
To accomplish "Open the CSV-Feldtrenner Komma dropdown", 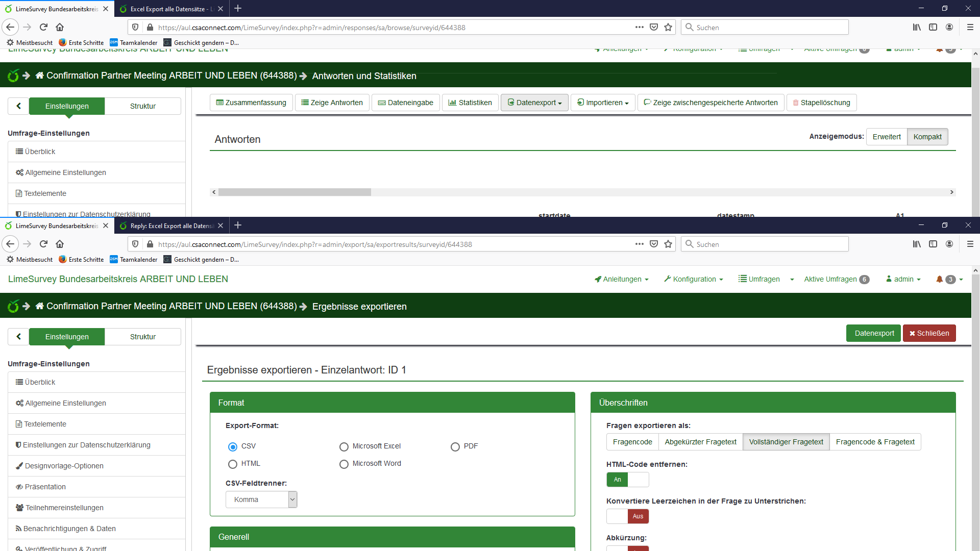I will click(x=261, y=499).
